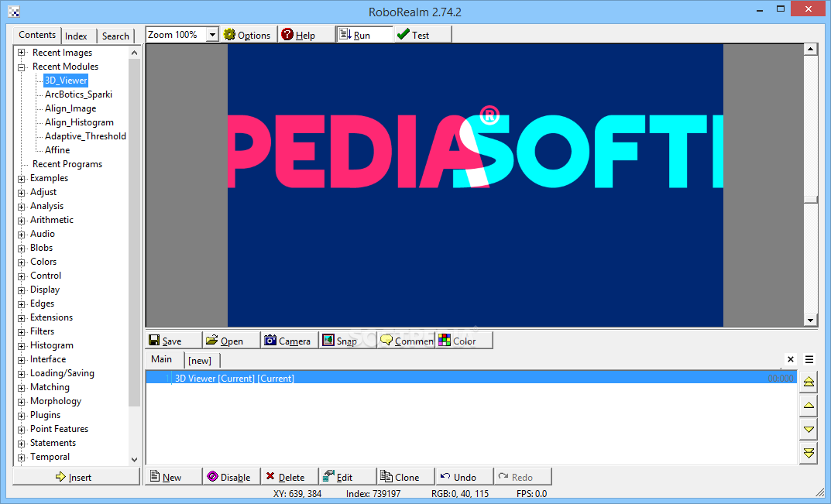Start the pipeline with the Run button
The width and height of the screenshot is (831, 504).
point(365,35)
